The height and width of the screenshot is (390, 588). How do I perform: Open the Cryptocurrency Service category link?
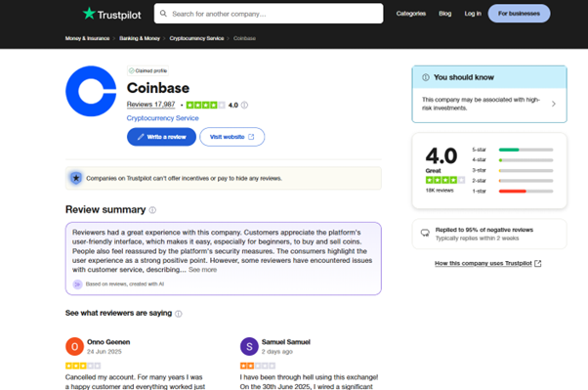click(163, 118)
